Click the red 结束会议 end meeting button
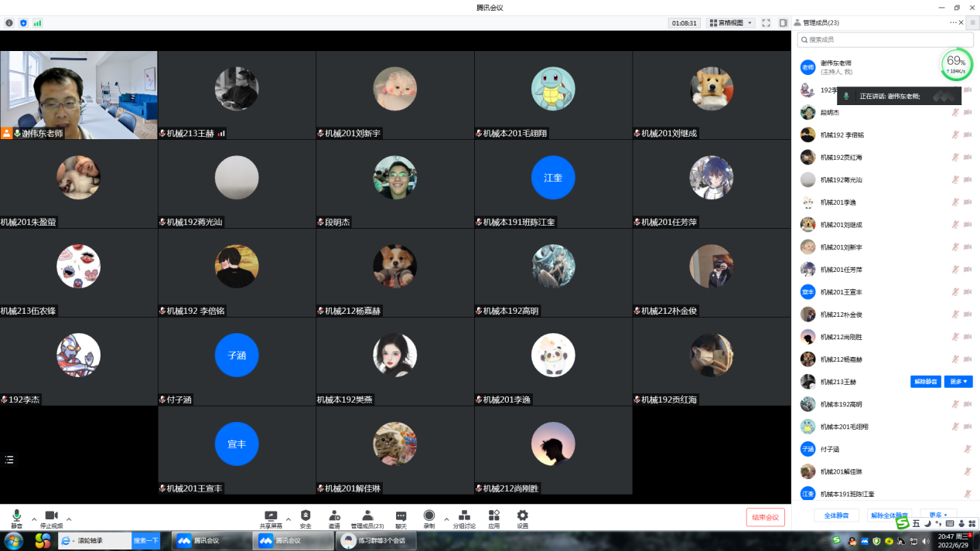This screenshot has height=551, width=980. 765,517
